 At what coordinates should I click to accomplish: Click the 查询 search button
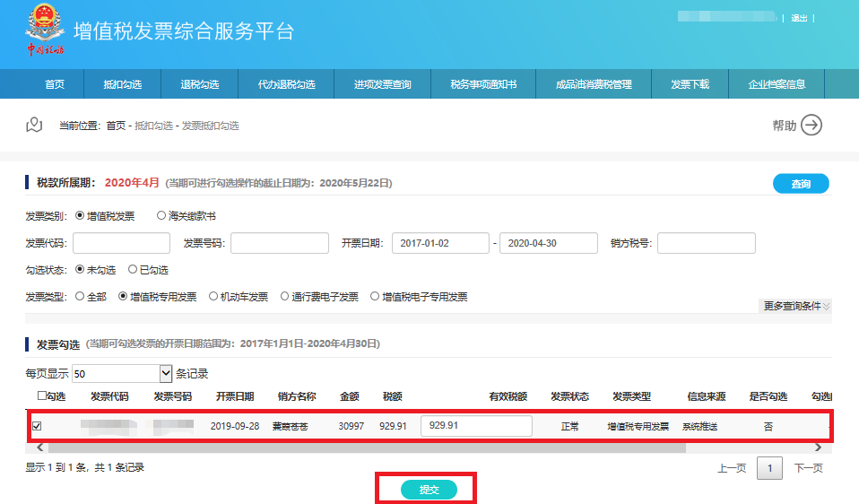(x=800, y=184)
